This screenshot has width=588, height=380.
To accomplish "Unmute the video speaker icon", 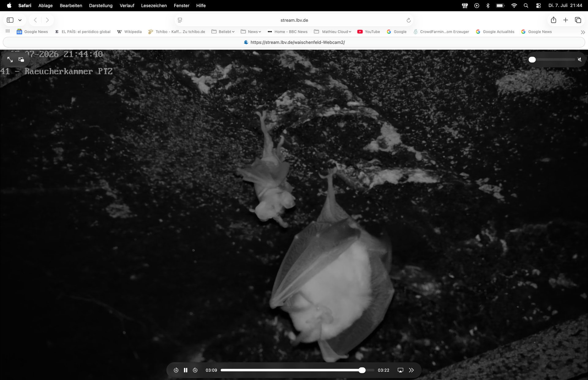I will (579, 59).
